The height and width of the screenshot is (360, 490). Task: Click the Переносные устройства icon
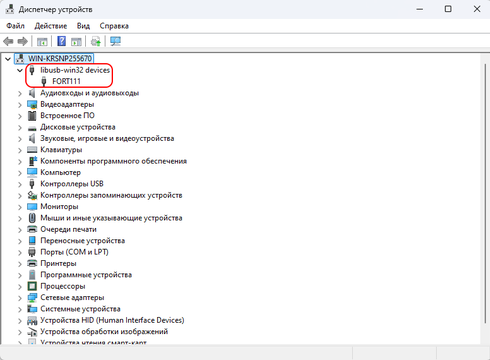(x=32, y=241)
